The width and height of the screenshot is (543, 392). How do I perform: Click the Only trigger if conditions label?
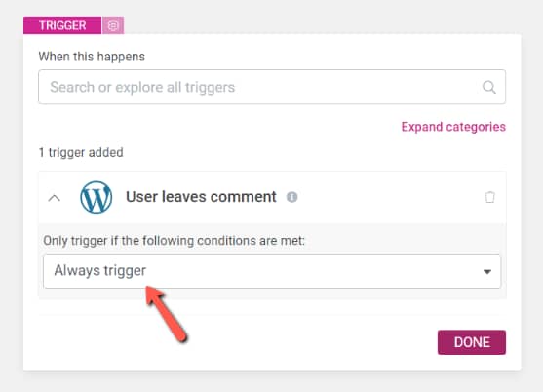pos(174,240)
